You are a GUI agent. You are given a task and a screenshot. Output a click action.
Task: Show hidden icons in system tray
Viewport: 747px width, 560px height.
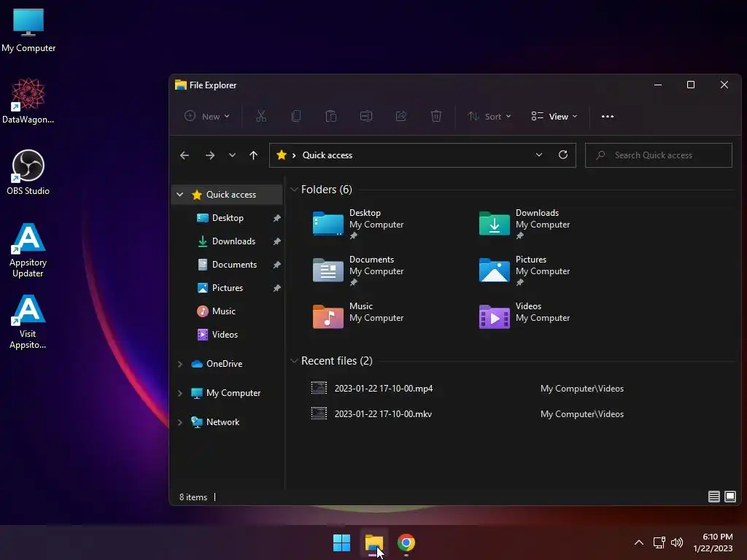pyautogui.click(x=639, y=542)
